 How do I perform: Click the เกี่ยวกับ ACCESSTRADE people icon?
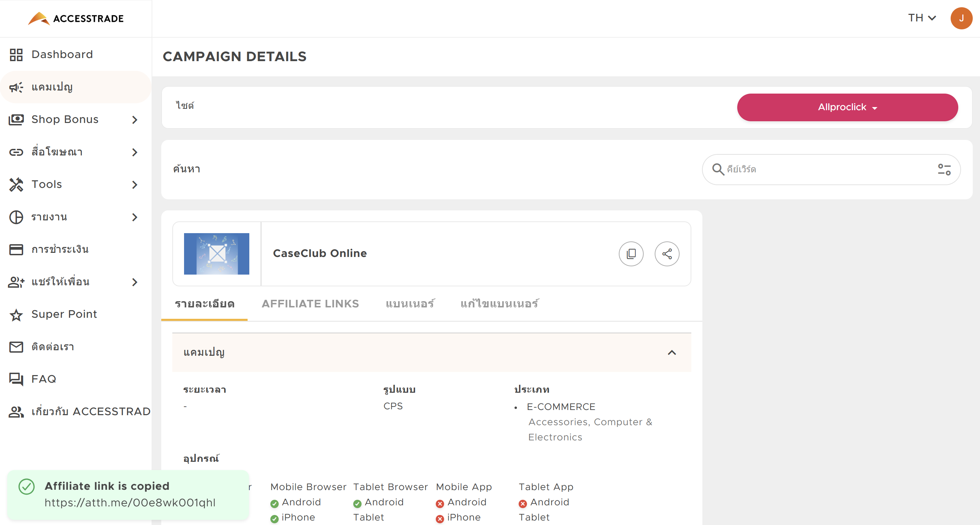16,412
